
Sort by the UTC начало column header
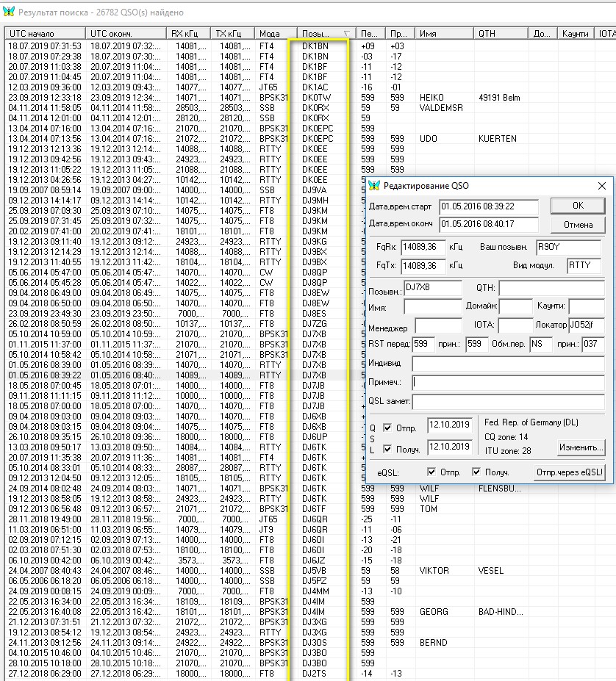tap(44, 34)
